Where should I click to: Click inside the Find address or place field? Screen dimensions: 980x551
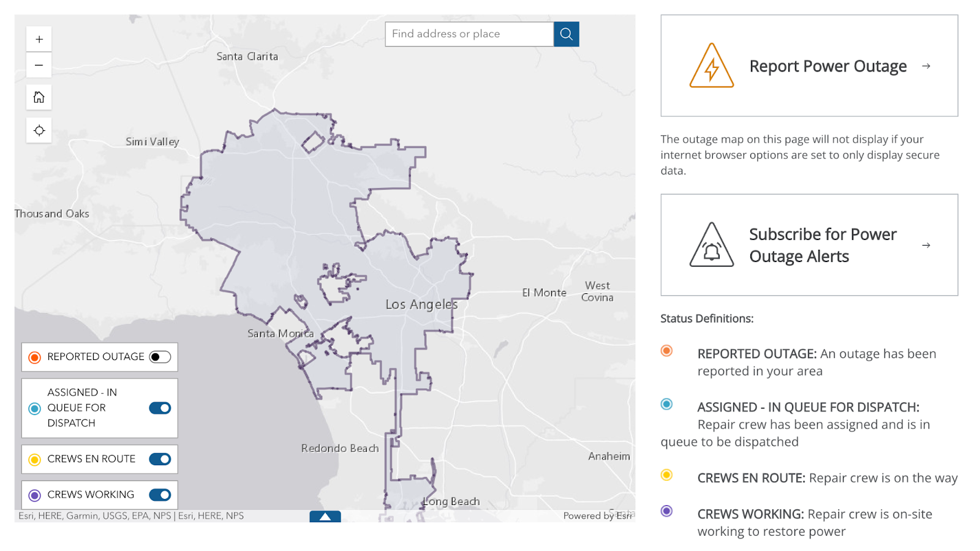[x=469, y=34]
